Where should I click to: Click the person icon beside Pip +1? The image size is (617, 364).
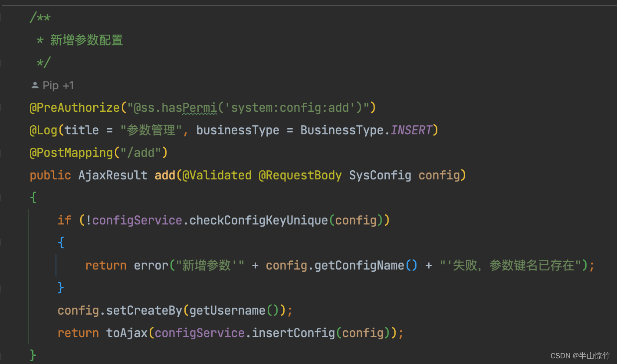click(35, 85)
